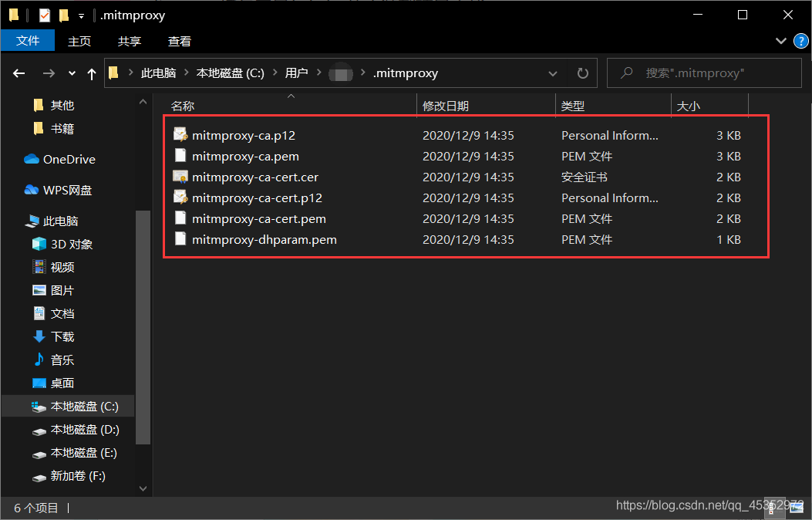
Task: Open OneDrive in the navigation pane
Action: coord(60,160)
